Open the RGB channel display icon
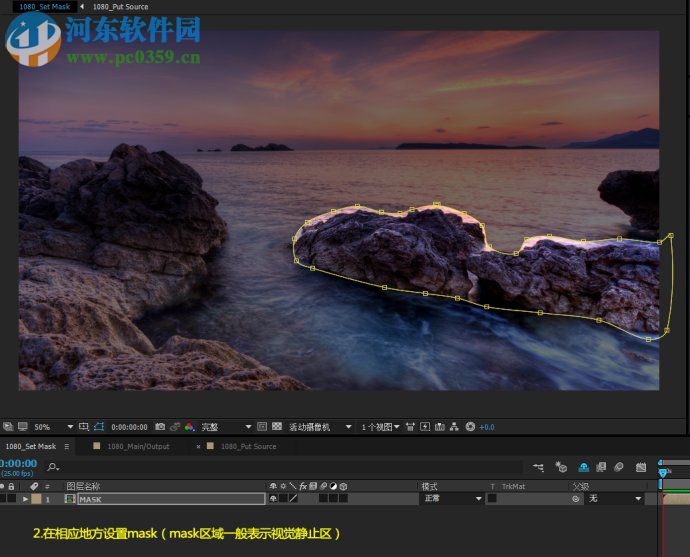The image size is (690, 557). 189,426
